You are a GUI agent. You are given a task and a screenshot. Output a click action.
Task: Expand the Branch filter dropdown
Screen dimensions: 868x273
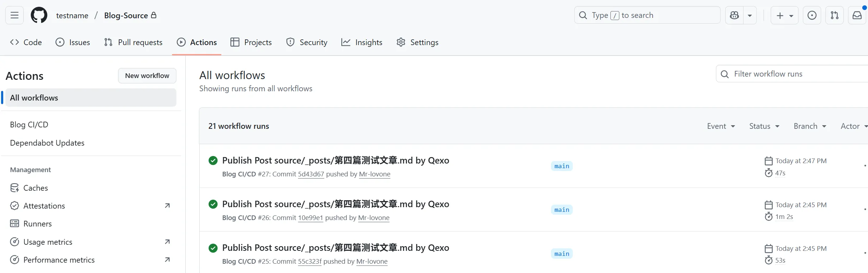click(x=810, y=126)
